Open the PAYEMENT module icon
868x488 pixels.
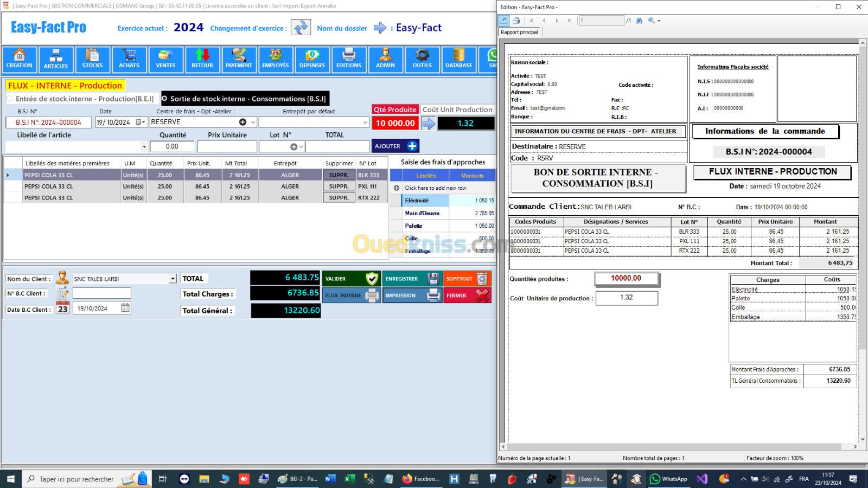click(x=239, y=59)
